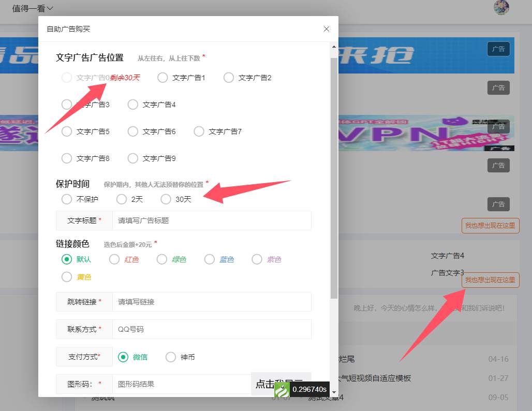
Task: Select 红色 link color
Action: pyautogui.click(x=114, y=259)
